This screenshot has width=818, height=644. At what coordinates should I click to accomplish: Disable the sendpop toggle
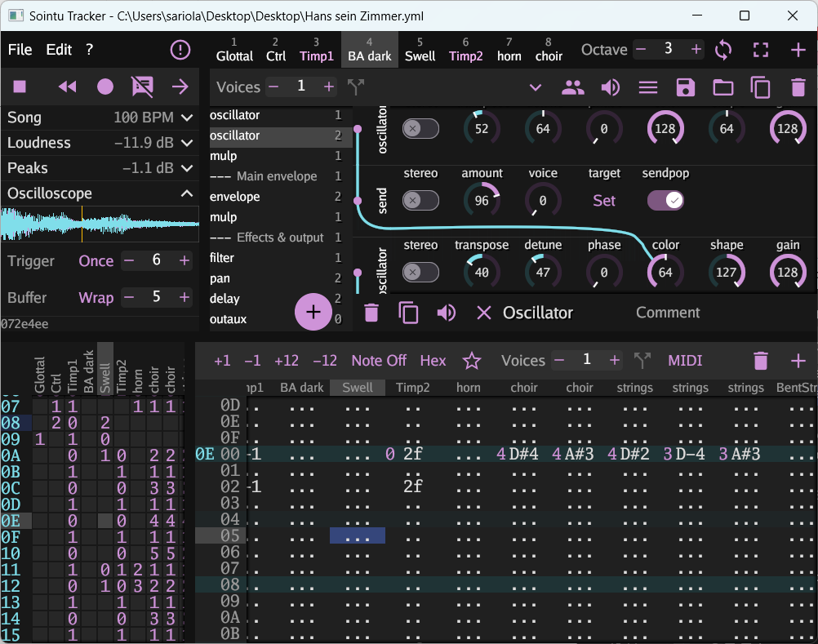click(665, 200)
